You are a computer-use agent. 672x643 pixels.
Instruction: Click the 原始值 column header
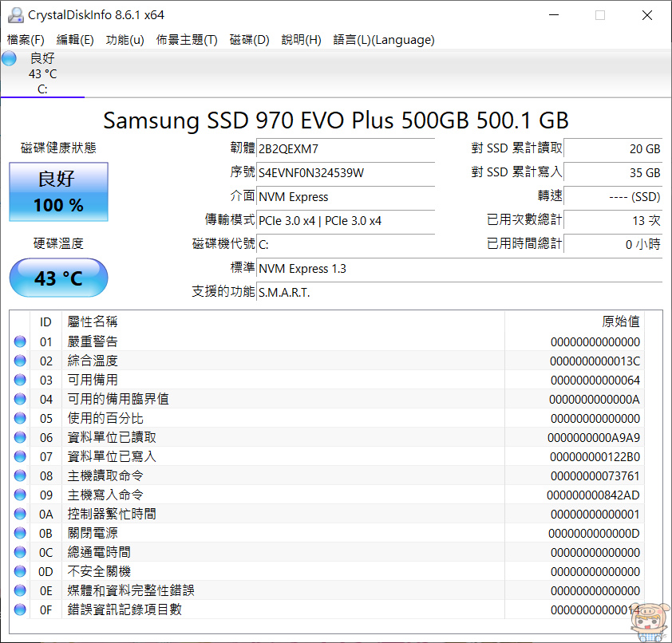click(x=620, y=321)
